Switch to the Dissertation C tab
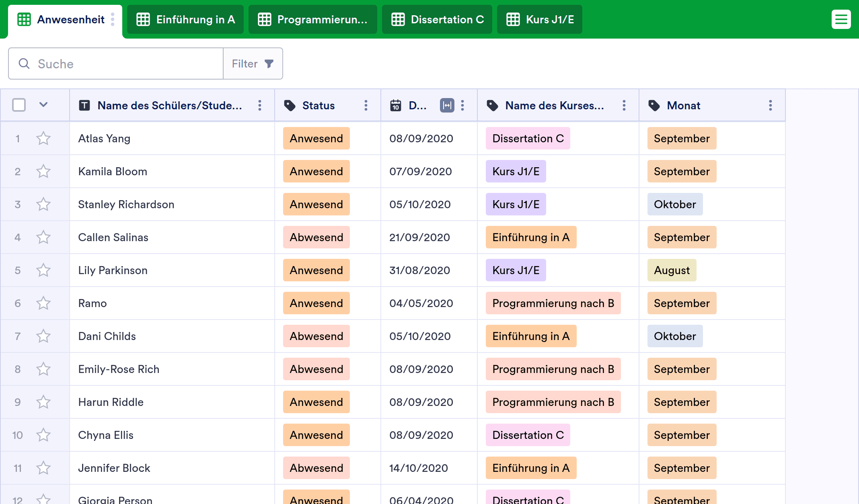 click(437, 19)
